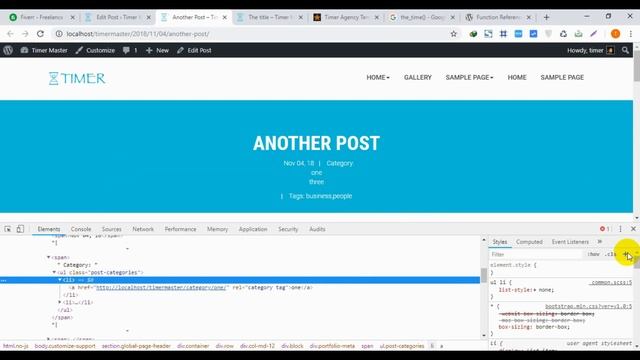This screenshot has width=640, height=360.
Task: Click the comments bubble in admin bar
Action: tap(130, 50)
